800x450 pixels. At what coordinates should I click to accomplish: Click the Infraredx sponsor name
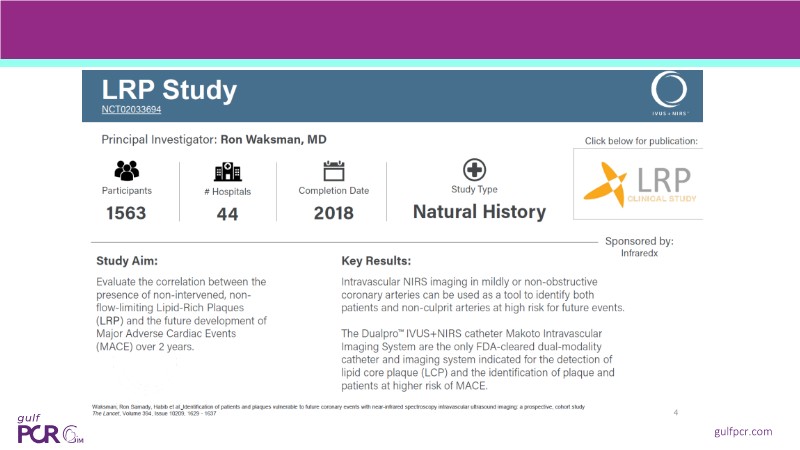(653, 254)
